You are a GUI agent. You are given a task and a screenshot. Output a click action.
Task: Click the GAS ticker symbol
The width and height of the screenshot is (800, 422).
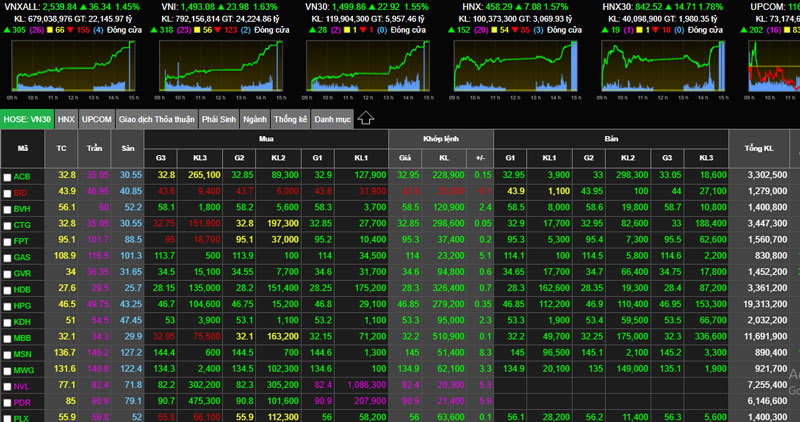[22, 256]
